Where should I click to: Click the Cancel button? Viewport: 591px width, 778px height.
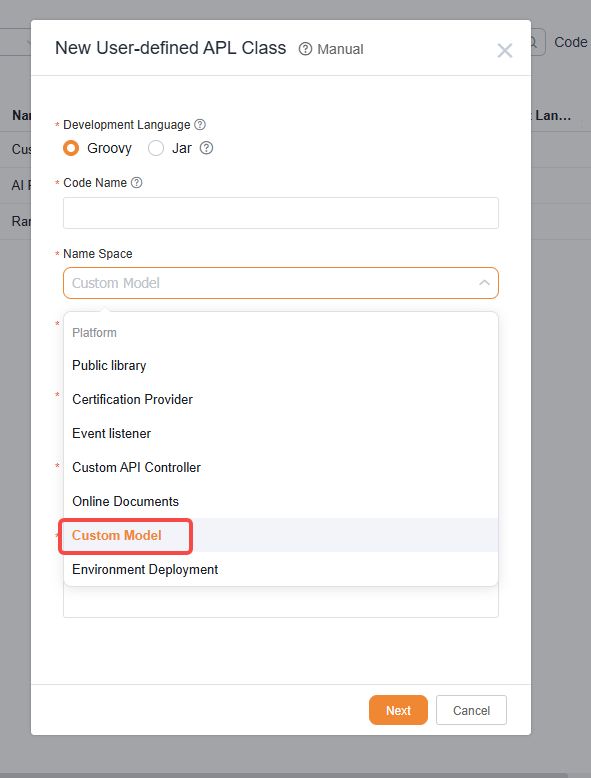[471, 710]
